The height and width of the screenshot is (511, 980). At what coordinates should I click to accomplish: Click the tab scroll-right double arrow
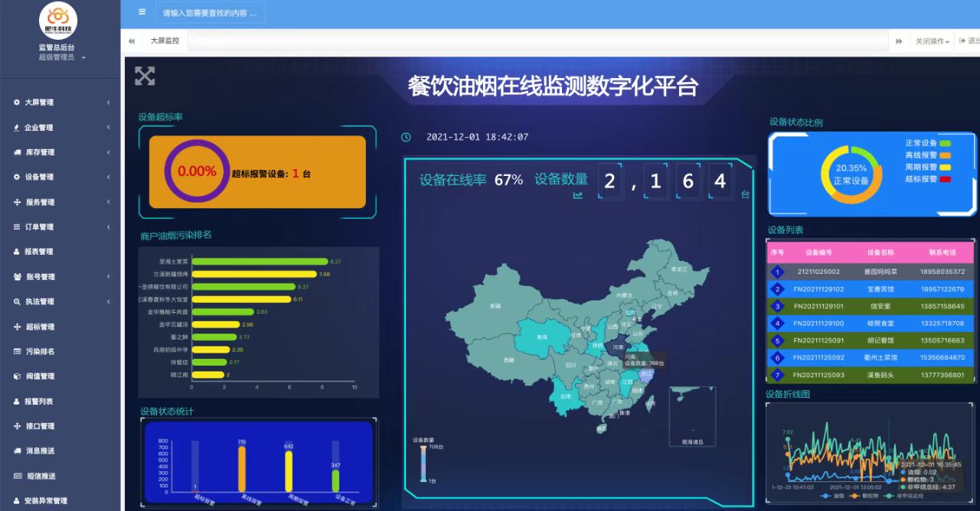899,41
